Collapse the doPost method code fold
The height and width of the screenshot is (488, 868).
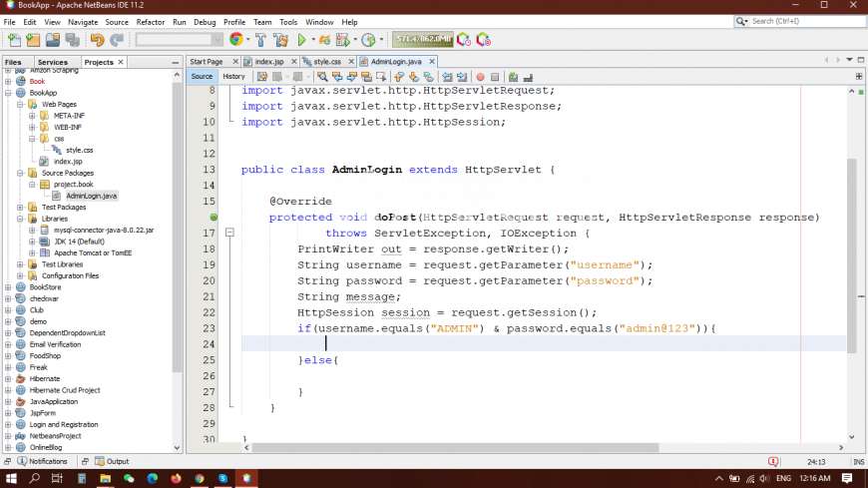pyautogui.click(x=229, y=234)
